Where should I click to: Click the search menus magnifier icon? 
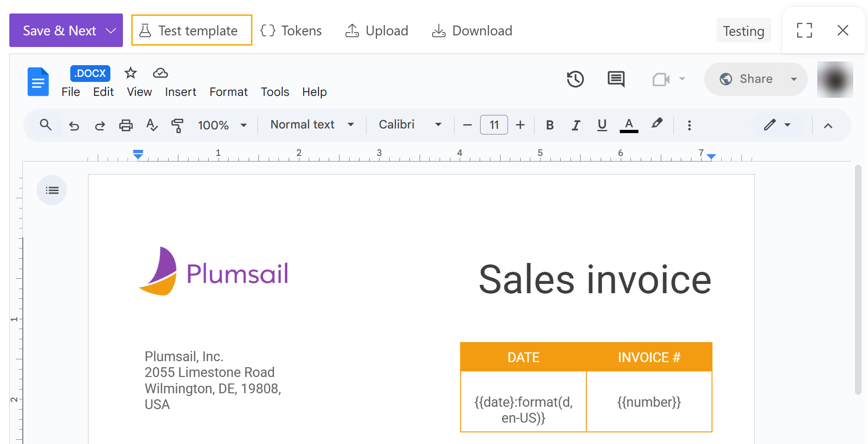pos(46,125)
